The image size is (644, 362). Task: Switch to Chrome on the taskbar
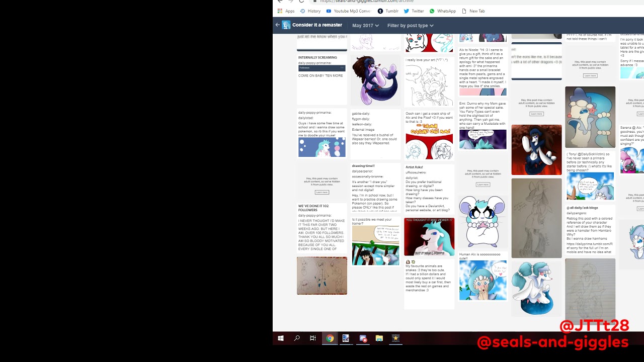pos(330,338)
